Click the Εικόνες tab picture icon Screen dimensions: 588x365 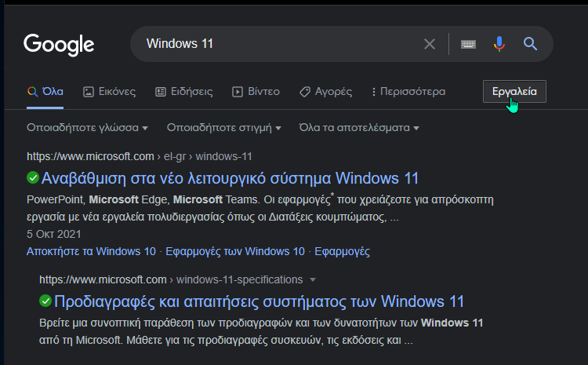(x=88, y=92)
